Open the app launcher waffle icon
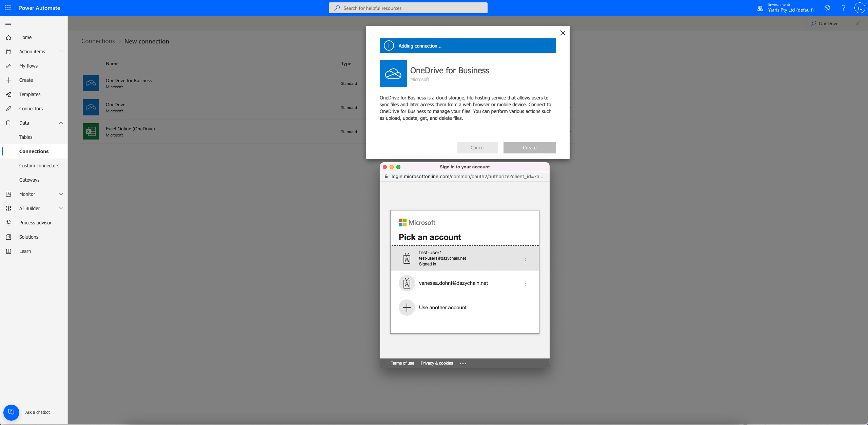 pos(8,8)
